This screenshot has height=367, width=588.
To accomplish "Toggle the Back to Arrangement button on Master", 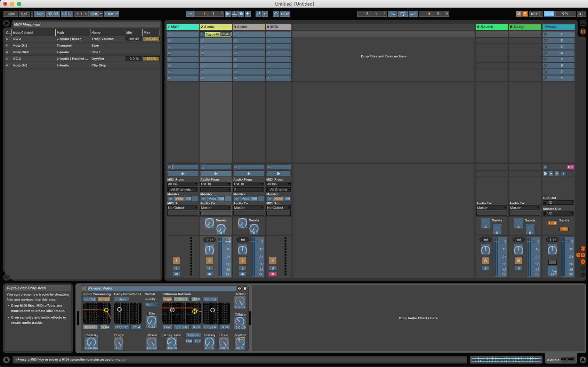I will point(570,167).
